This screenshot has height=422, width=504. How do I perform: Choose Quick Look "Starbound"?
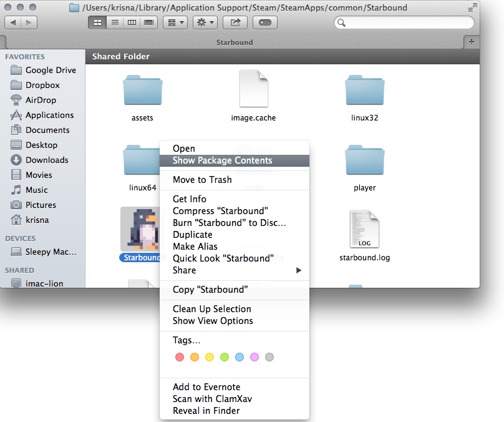coord(235,258)
